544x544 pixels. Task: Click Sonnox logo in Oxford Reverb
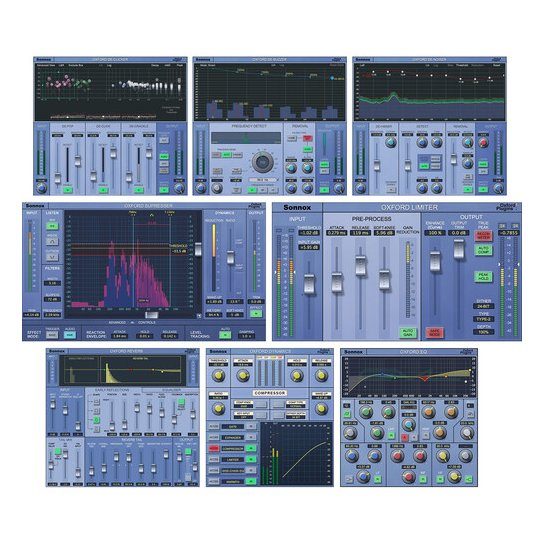coord(57,351)
